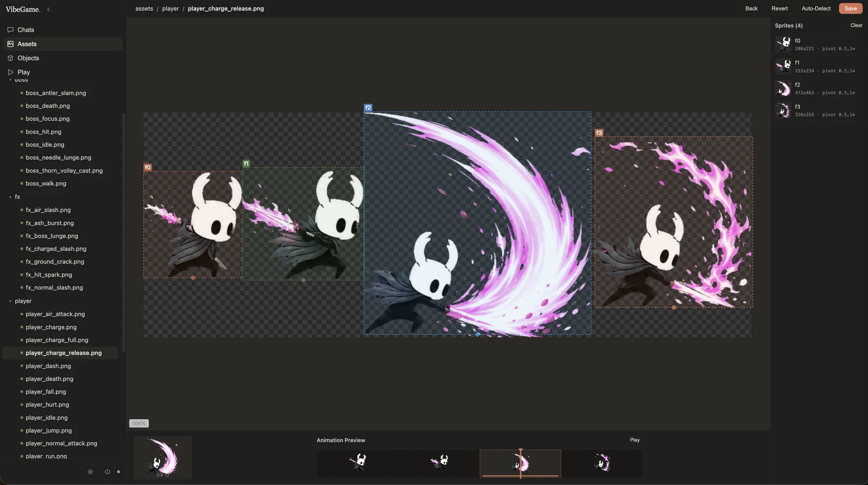
Task: Select the second frame in the animation preview strip
Action: tap(439, 463)
